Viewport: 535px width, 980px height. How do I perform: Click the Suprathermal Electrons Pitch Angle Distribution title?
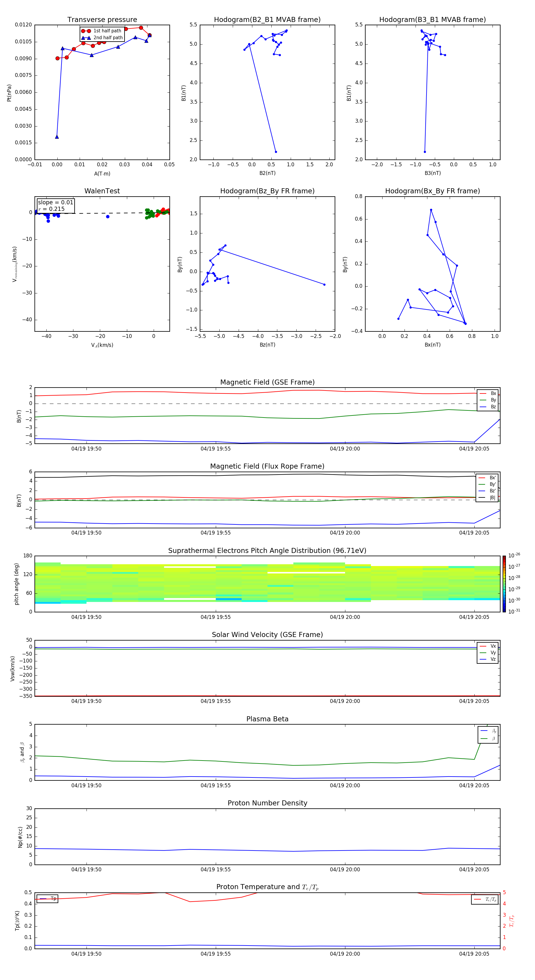[x=267, y=551]
